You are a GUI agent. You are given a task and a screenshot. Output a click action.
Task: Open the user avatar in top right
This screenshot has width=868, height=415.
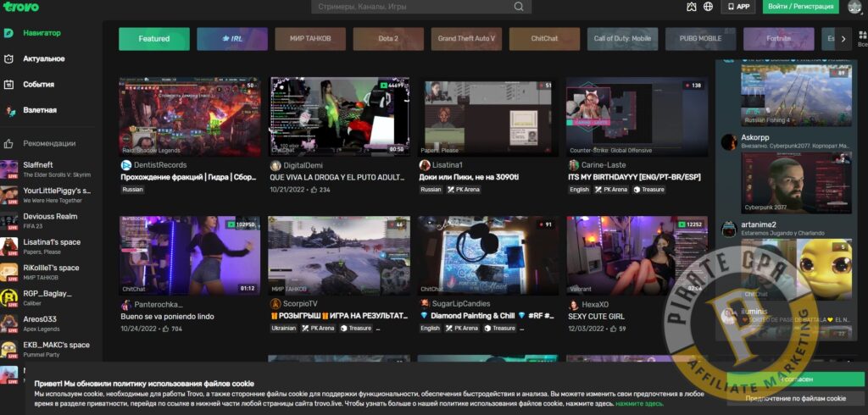pyautogui.click(x=854, y=7)
